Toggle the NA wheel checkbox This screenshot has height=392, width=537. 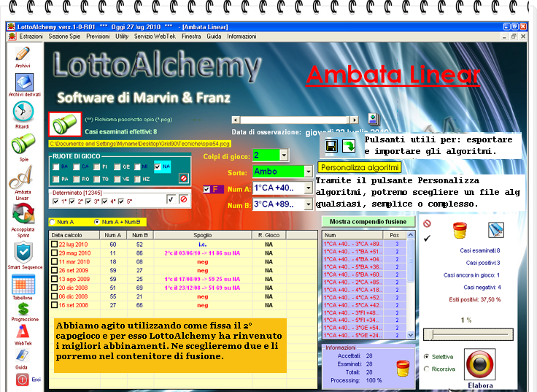157,167
